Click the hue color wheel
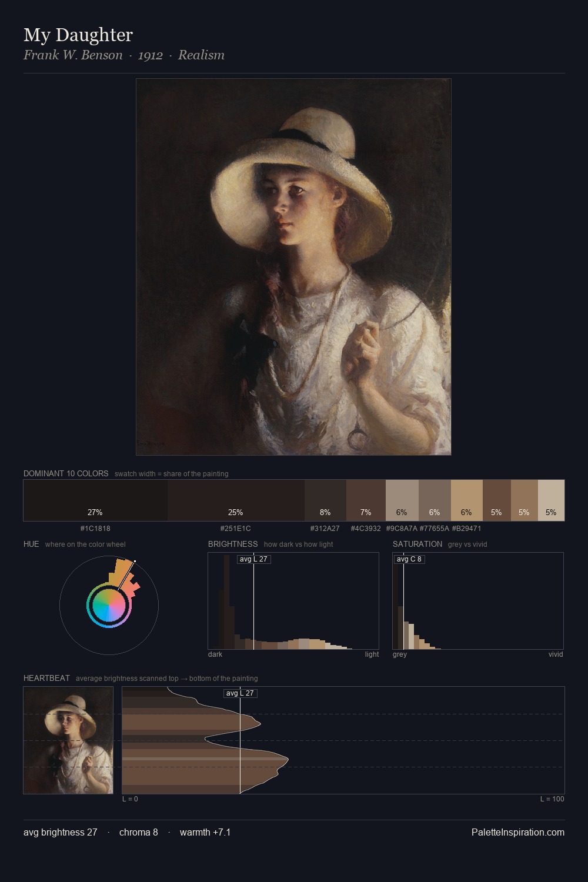Viewport: 588px width, 882px height. coord(109,605)
